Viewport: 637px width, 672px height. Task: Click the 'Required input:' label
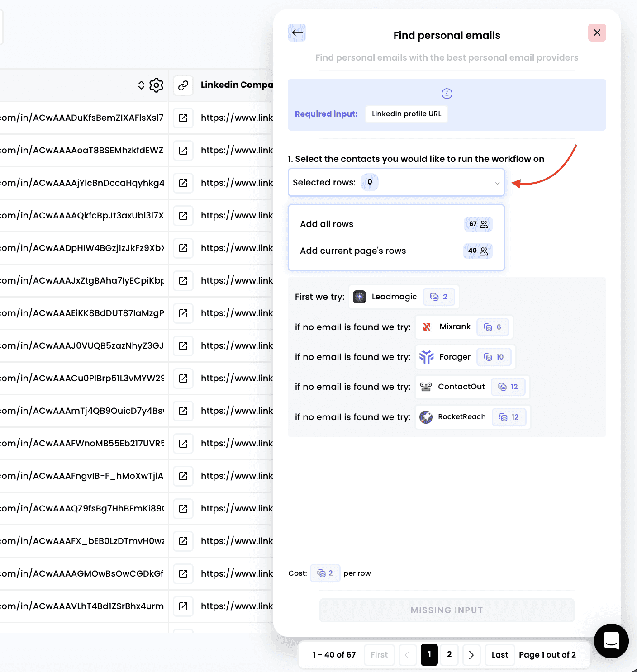326,114
